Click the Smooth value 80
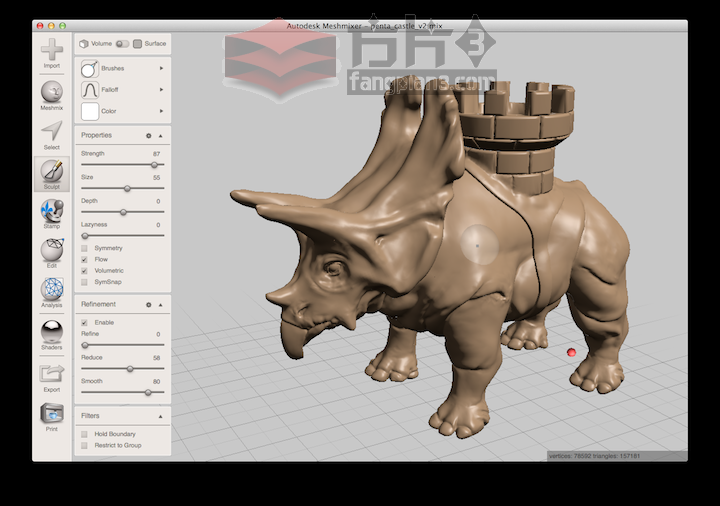The height and width of the screenshot is (506, 720). click(157, 382)
